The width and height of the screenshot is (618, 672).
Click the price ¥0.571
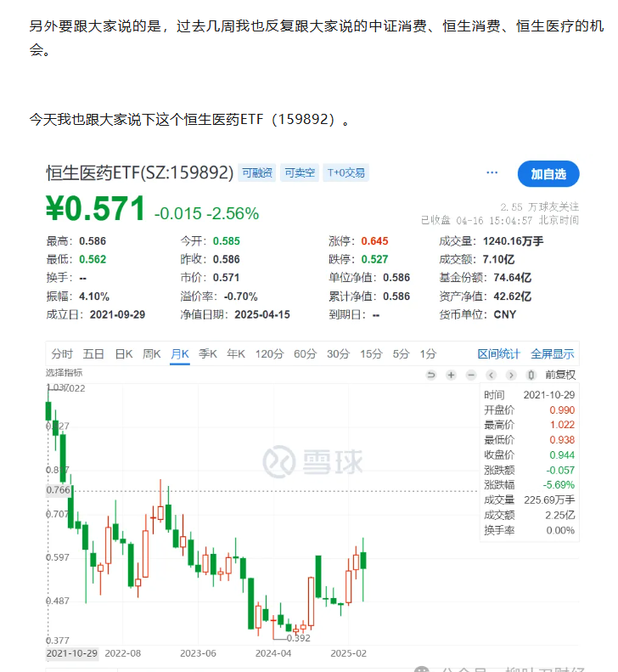click(96, 209)
